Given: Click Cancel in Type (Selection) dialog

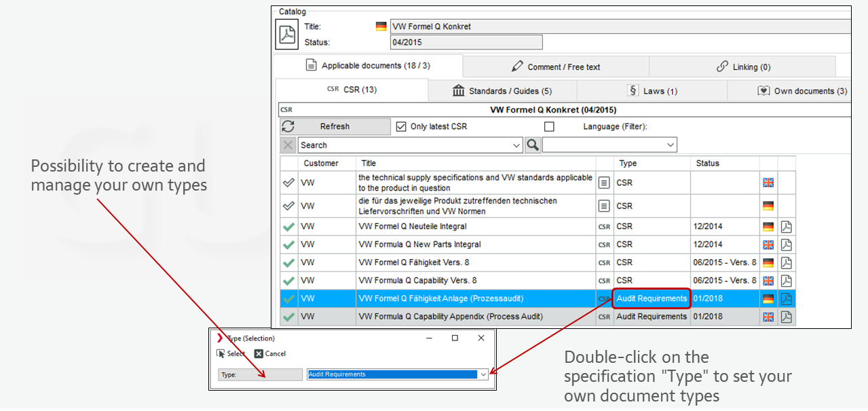Looking at the screenshot, I should (x=270, y=353).
